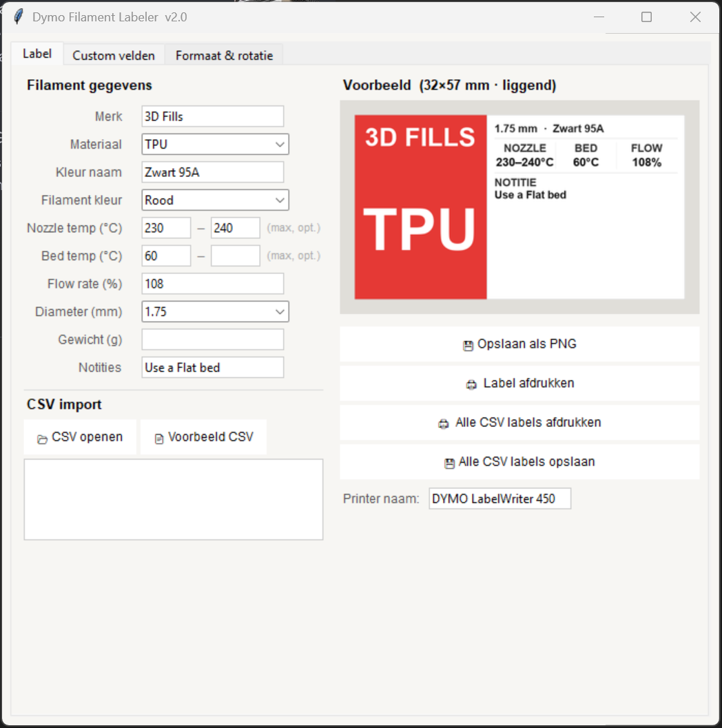Screen dimensions: 722x728
Task: Click the Label afdrukken button
Action: [519, 384]
